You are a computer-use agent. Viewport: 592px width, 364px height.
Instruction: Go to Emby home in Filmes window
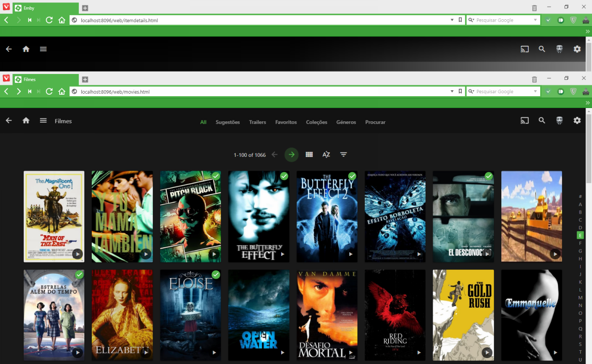26,120
